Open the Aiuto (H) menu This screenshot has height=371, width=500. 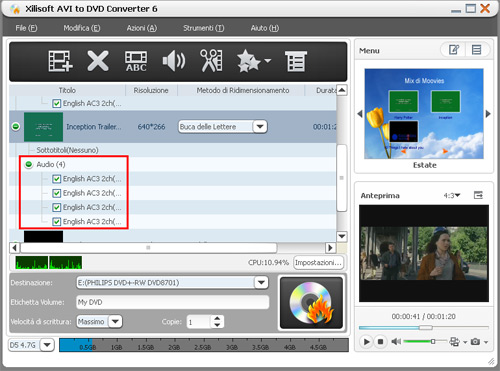coord(265,28)
